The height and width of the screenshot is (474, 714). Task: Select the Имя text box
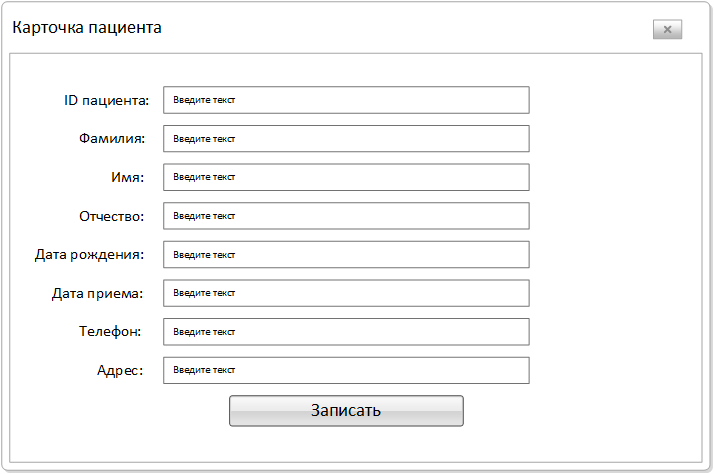[346, 177]
